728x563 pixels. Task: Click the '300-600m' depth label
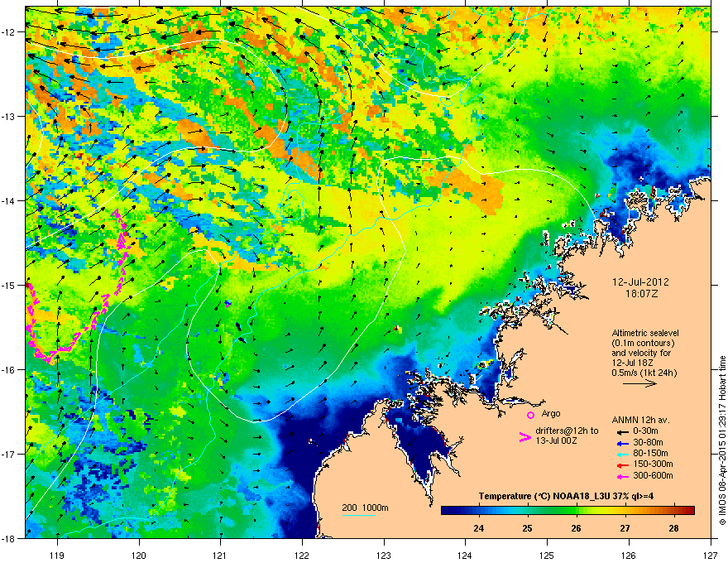653,476
